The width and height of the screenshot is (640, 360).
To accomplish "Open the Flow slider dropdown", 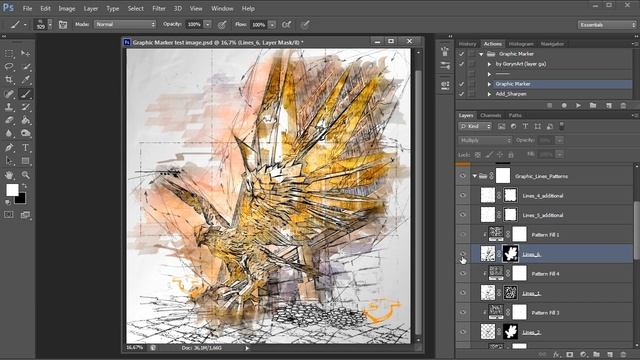I will 272,25.
